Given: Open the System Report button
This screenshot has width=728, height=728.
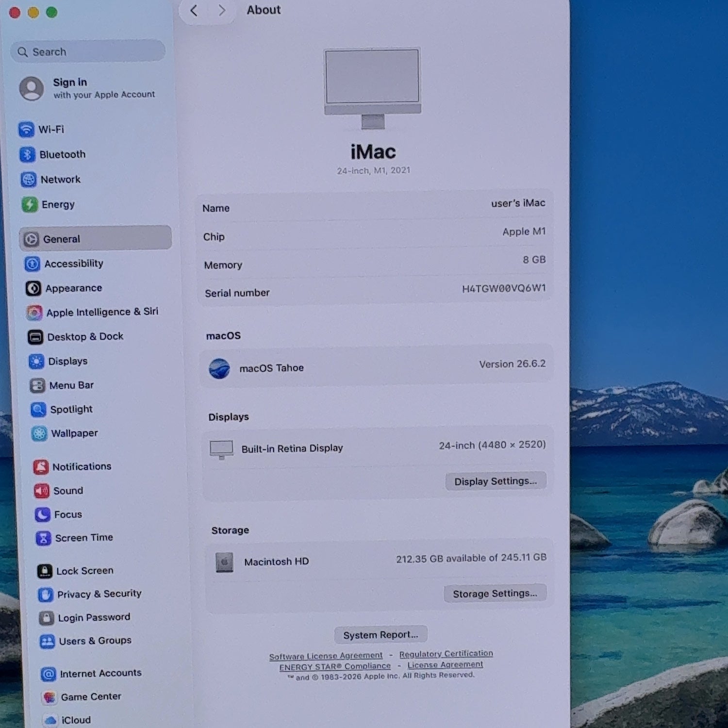Looking at the screenshot, I should click(x=381, y=635).
